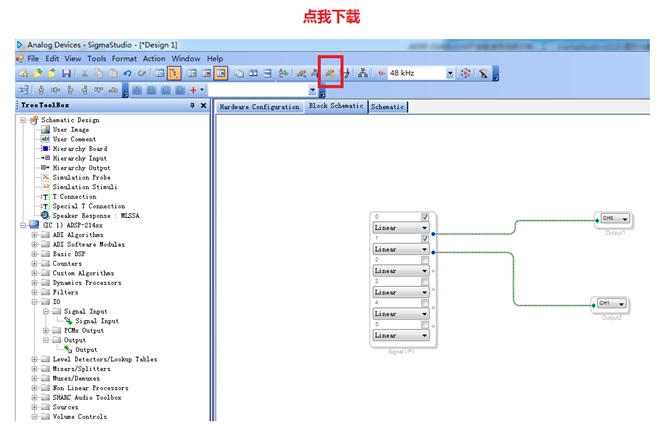Click the Link Compile Download toolbar icon
This screenshot has width=666, height=437.
[330, 73]
